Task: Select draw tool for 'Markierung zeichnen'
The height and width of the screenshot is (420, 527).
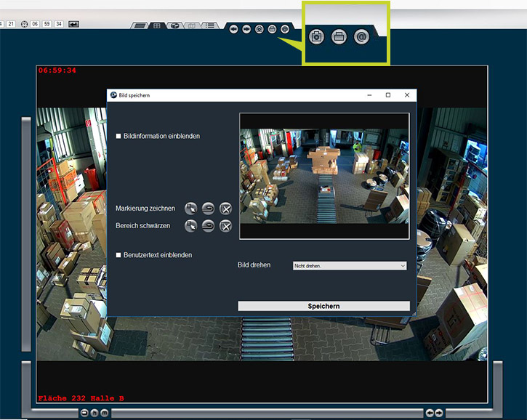Action: [191, 209]
